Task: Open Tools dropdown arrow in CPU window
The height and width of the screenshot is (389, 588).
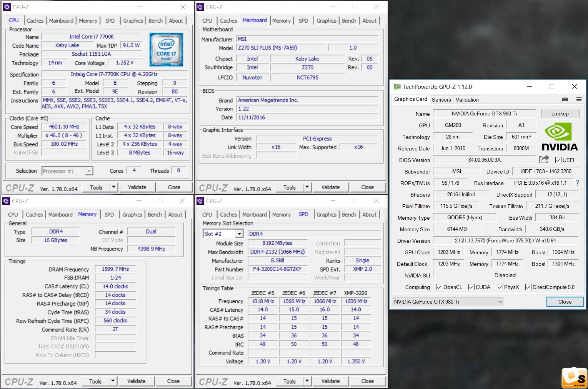Action: 113,187
